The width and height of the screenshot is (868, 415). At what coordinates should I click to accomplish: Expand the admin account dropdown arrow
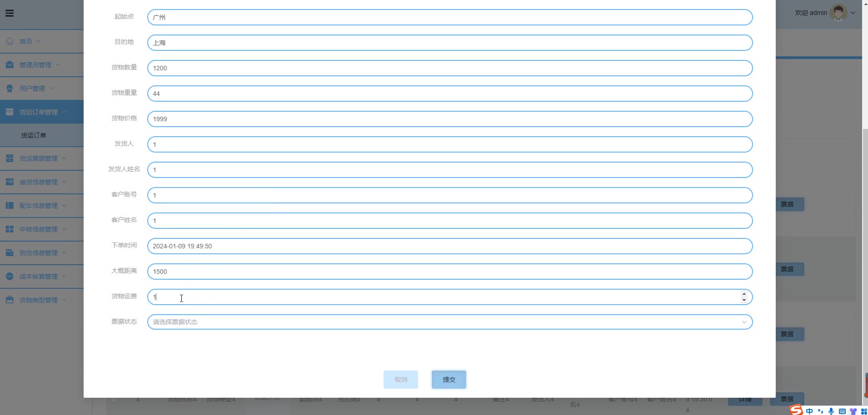853,13
